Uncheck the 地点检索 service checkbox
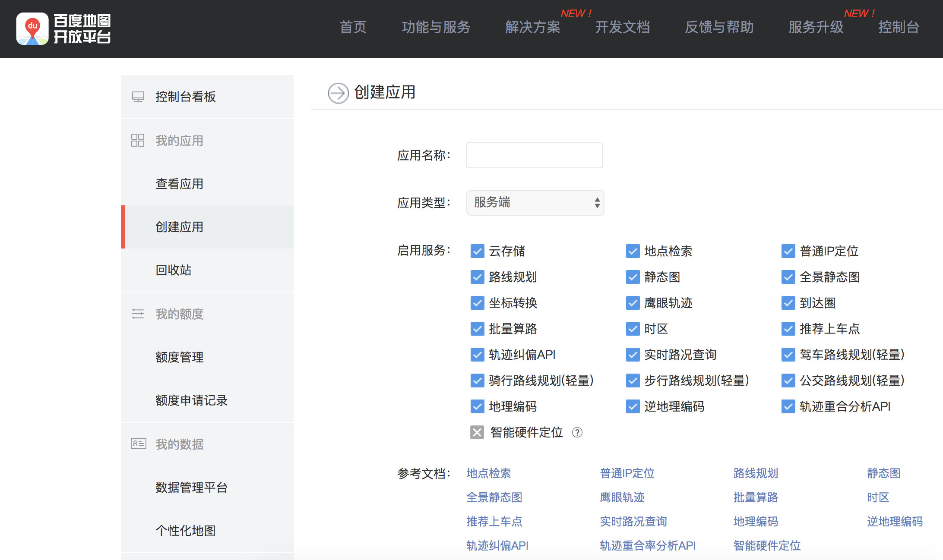The width and height of the screenshot is (943, 560). pyautogui.click(x=633, y=251)
